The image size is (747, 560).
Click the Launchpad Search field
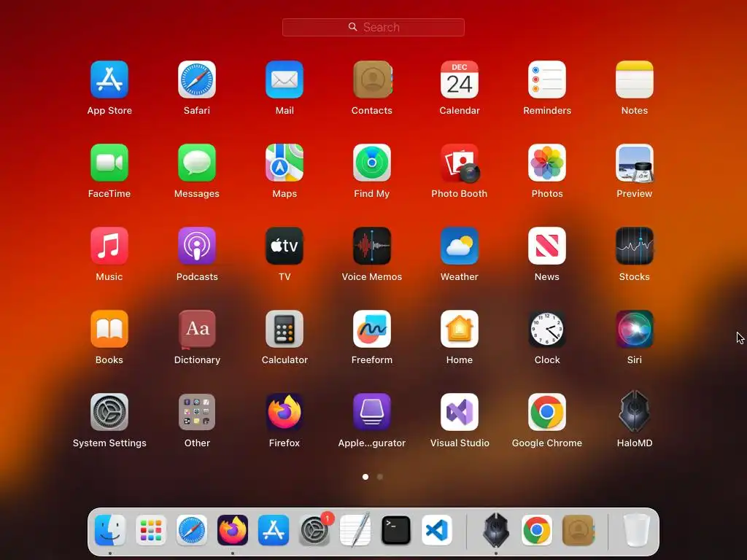[373, 27]
